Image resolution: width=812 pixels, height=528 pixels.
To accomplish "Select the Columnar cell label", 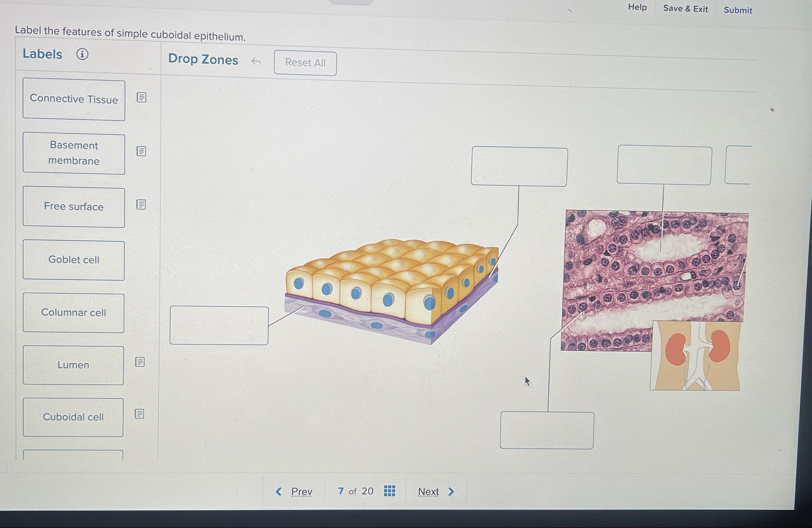I will point(74,313).
